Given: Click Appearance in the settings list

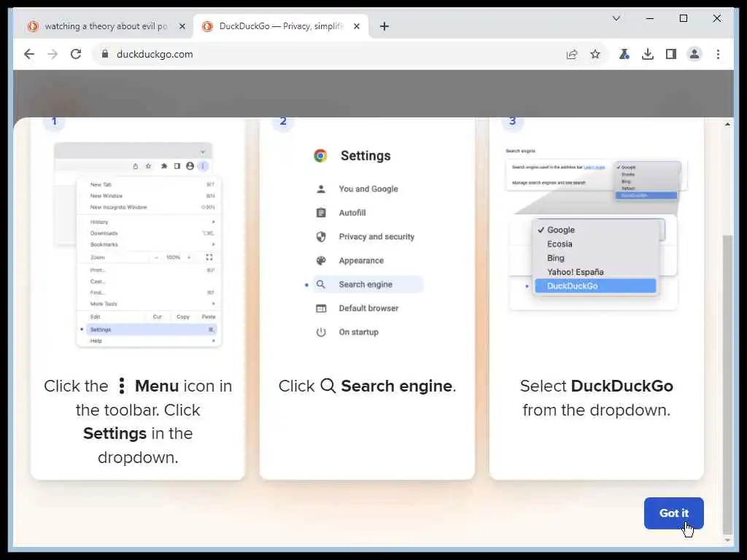Looking at the screenshot, I should tap(361, 260).
